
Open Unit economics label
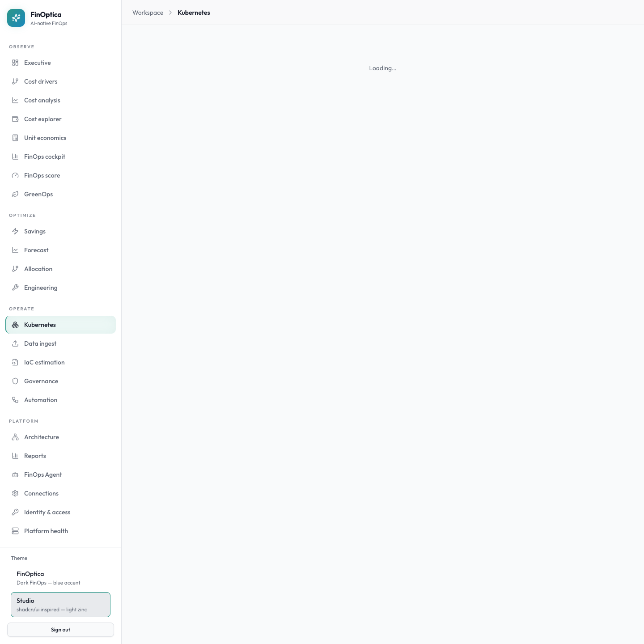tap(45, 138)
